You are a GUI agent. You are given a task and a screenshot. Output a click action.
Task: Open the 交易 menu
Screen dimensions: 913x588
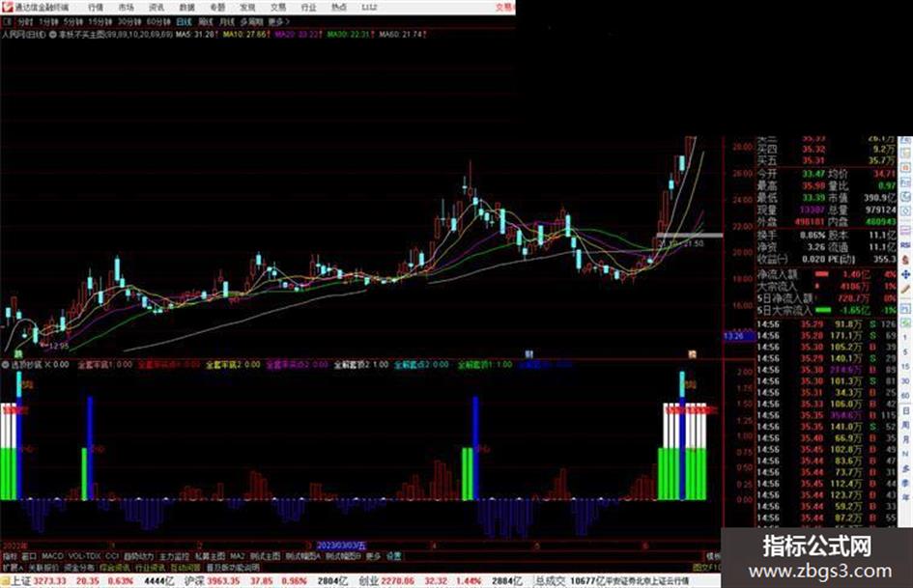coord(278,8)
